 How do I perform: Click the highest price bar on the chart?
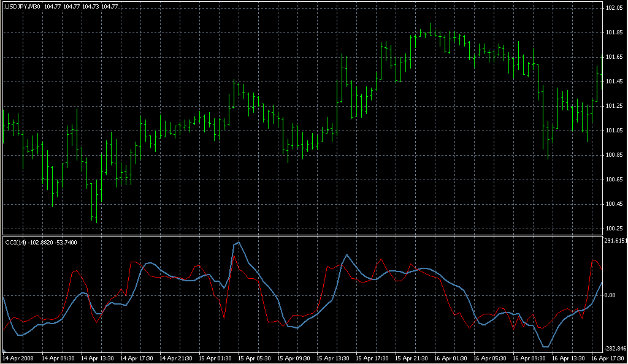click(x=430, y=28)
